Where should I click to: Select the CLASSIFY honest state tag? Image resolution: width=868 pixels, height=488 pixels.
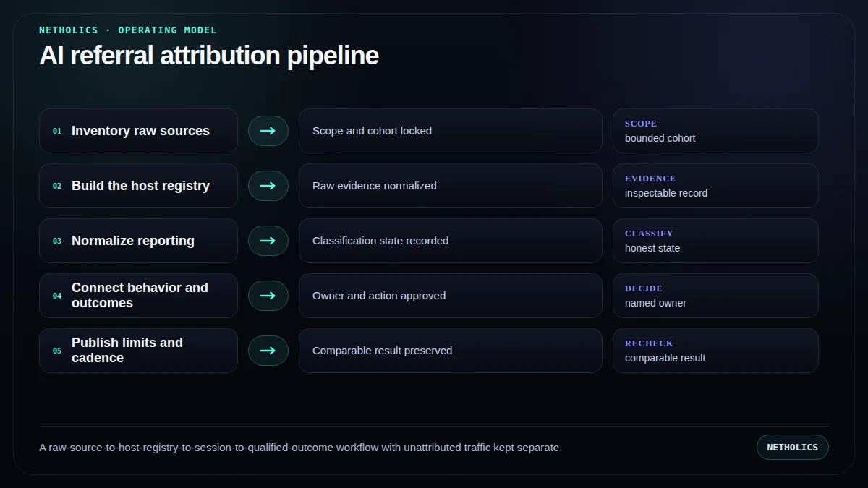pyautogui.click(x=715, y=241)
